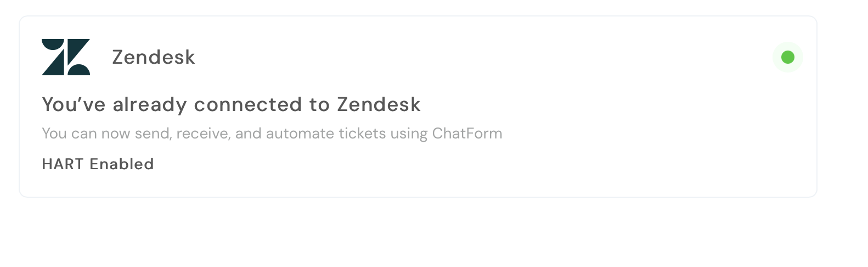
Task: Click the Zendesk logo icon
Action: point(66,57)
